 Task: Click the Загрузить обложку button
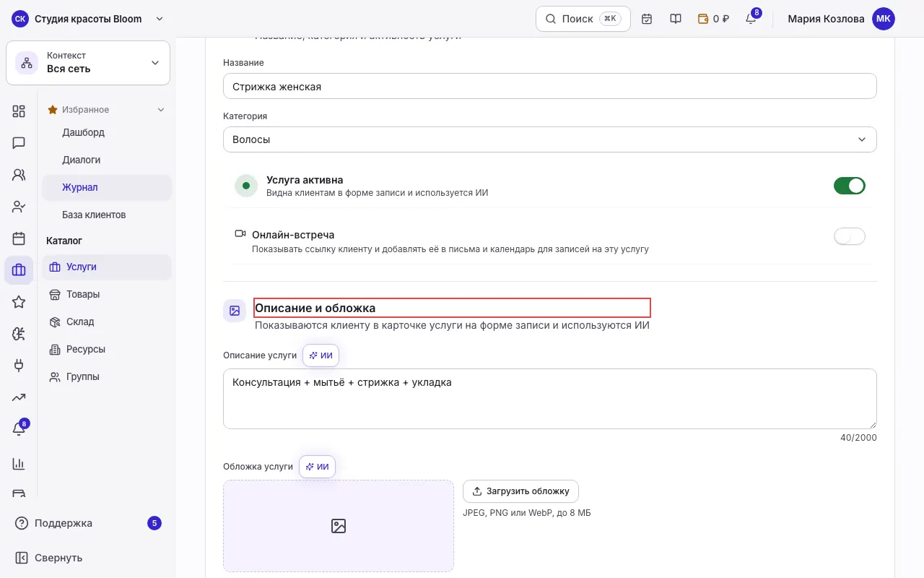click(x=520, y=491)
